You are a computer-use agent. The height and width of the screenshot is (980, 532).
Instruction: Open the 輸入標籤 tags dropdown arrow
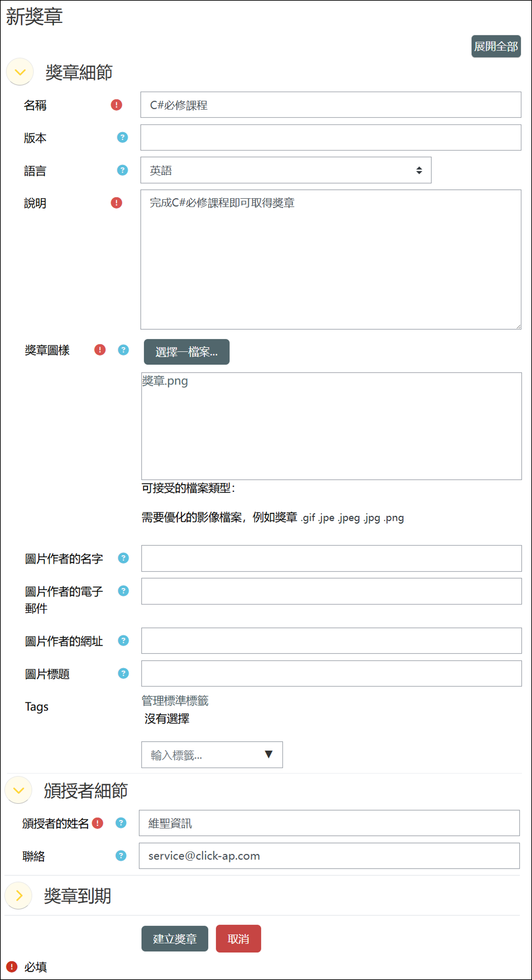coord(269,754)
